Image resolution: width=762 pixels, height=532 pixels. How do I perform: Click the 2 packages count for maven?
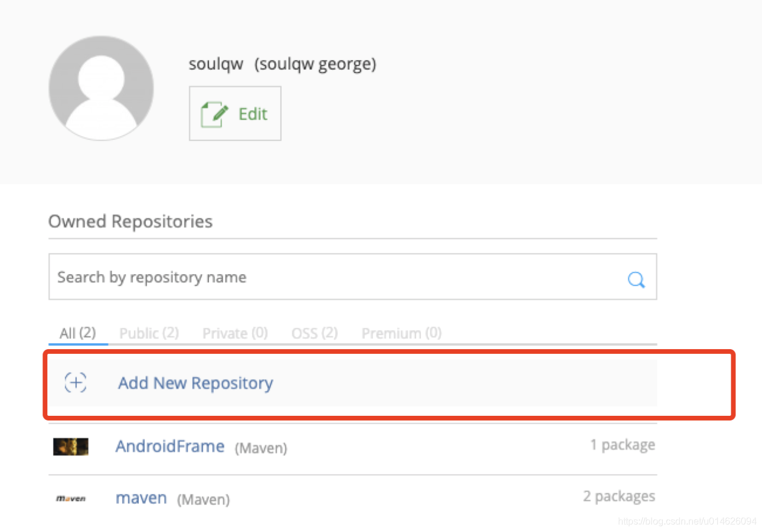(619, 497)
